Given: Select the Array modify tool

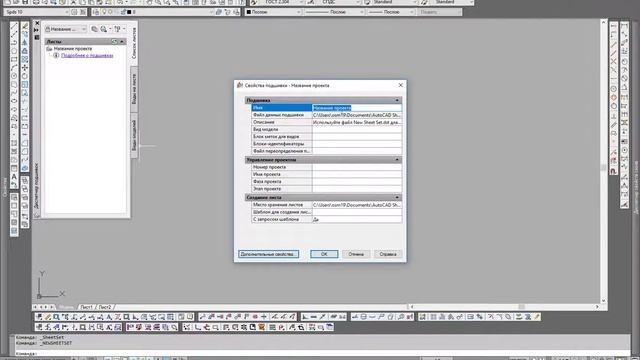Looking at the screenshot, I should 25,60.
